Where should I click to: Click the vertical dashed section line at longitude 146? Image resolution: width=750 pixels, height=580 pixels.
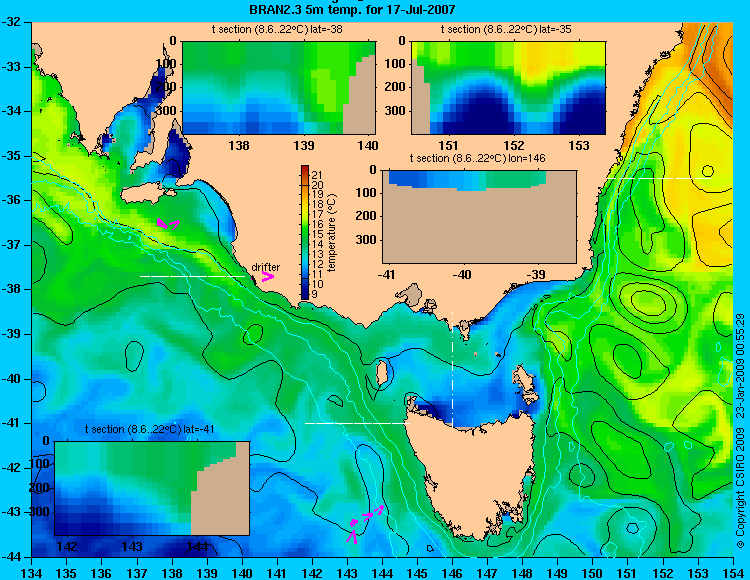pyautogui.click(x=452, y=369)
